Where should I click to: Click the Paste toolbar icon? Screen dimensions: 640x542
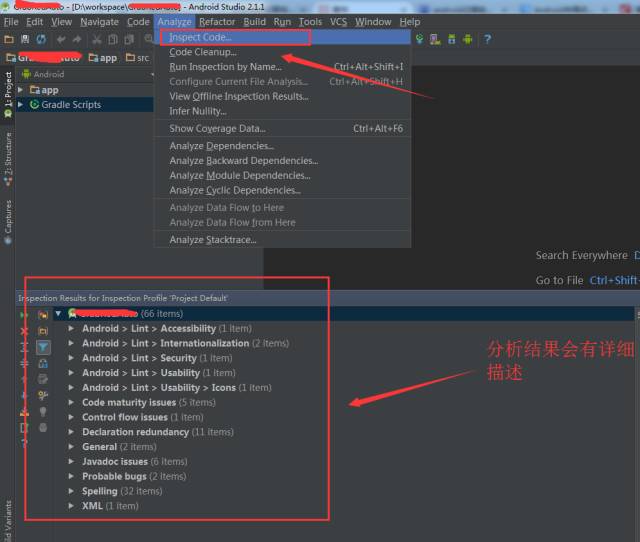tap(129, 39)
